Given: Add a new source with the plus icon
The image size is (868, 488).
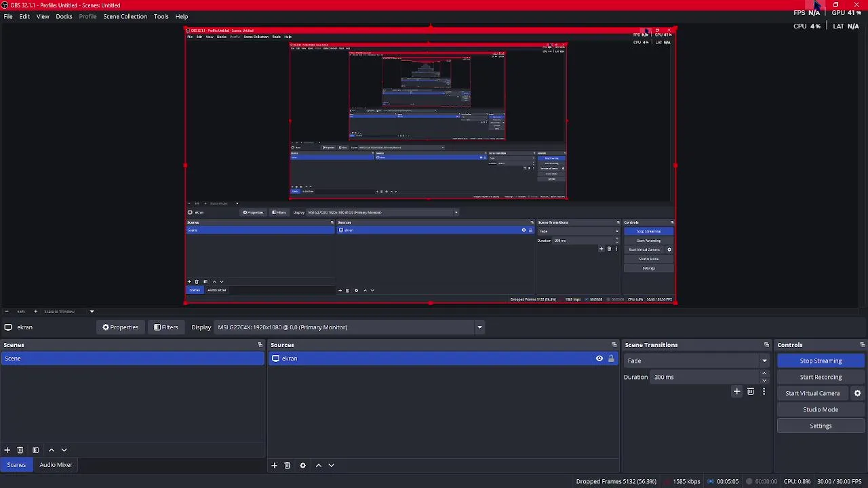Looking at the screenshot, I should coord(274,466).
